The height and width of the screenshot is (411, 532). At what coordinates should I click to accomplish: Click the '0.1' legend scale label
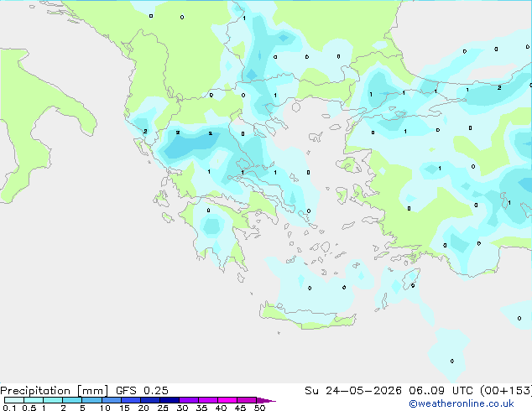tap(9, 408)
